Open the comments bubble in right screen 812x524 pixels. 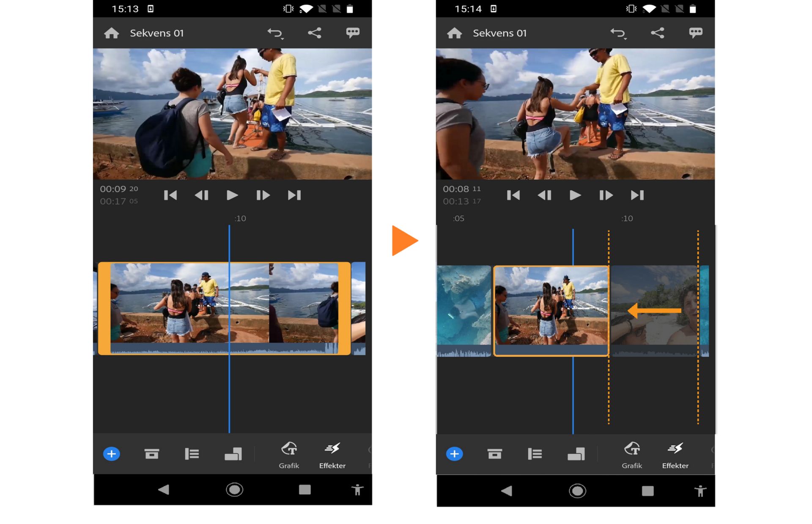pos(696,33)
